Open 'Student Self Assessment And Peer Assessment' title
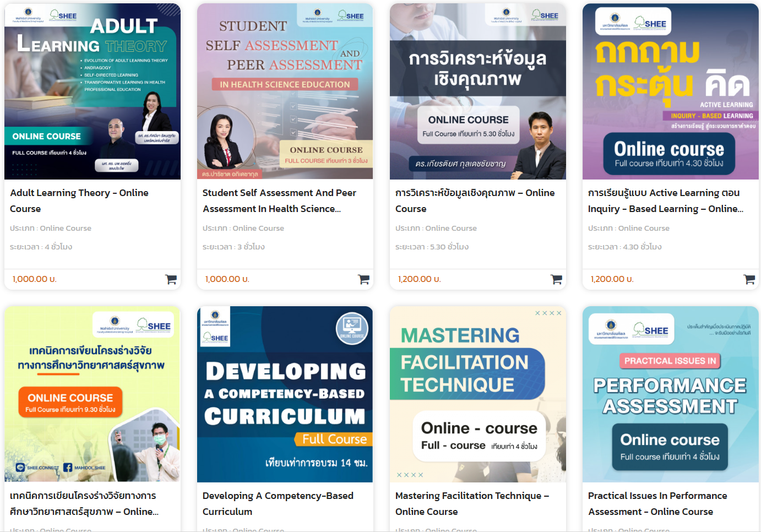 tap(279, 200)
